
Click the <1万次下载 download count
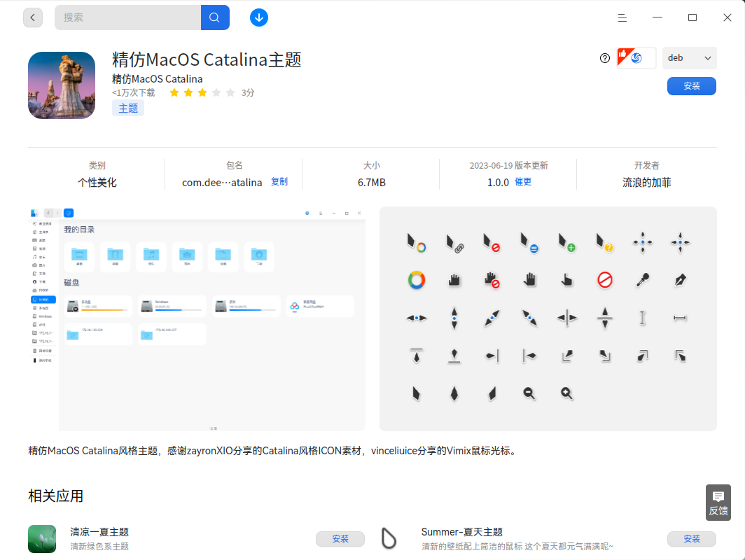coord(134,92)
